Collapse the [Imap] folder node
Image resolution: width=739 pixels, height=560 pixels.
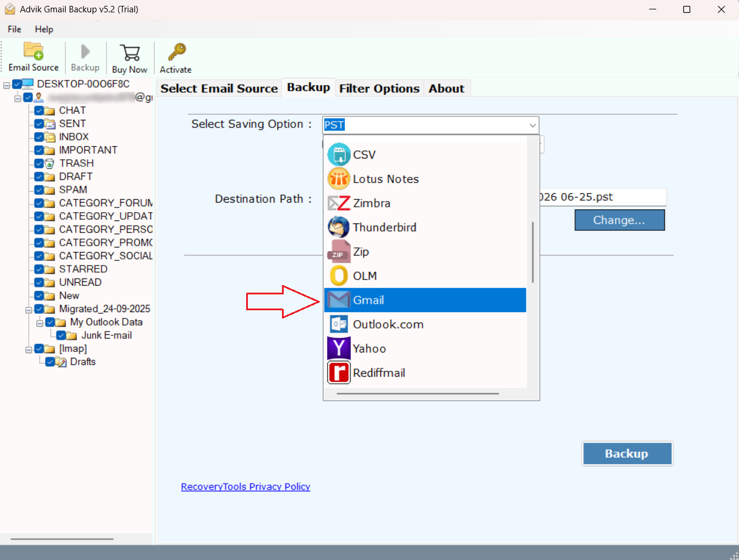[x=28, y=349]
